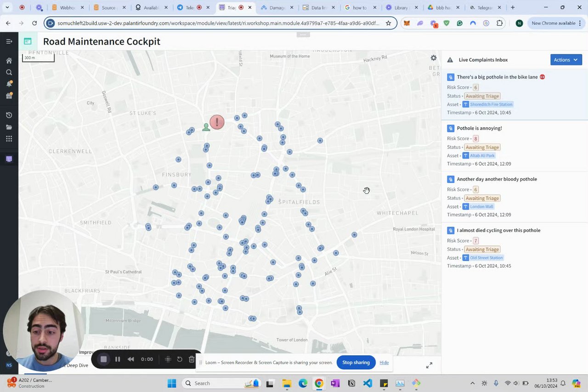Go back to previous page
Image resolution: width=588 pixels, height=392 pixels.
(8, 23)
